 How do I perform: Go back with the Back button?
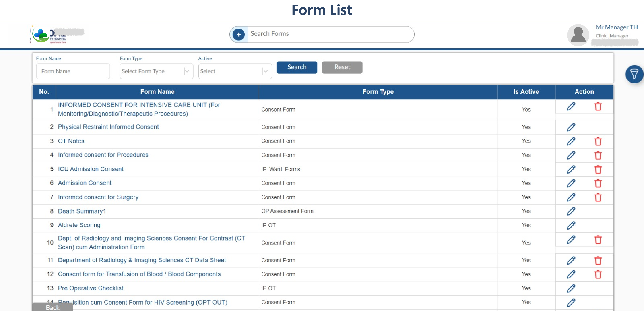[53, 307]
